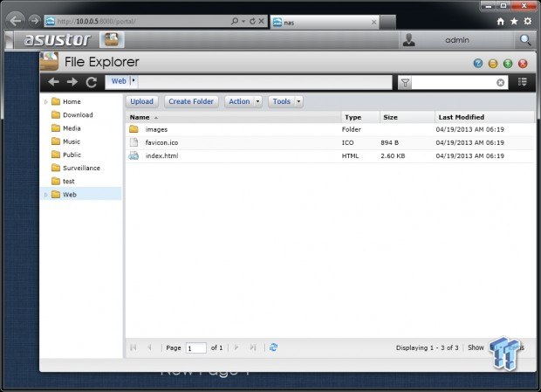Go to previous page in pager
This screenshot has width=541, height=392.
[149, 347]
